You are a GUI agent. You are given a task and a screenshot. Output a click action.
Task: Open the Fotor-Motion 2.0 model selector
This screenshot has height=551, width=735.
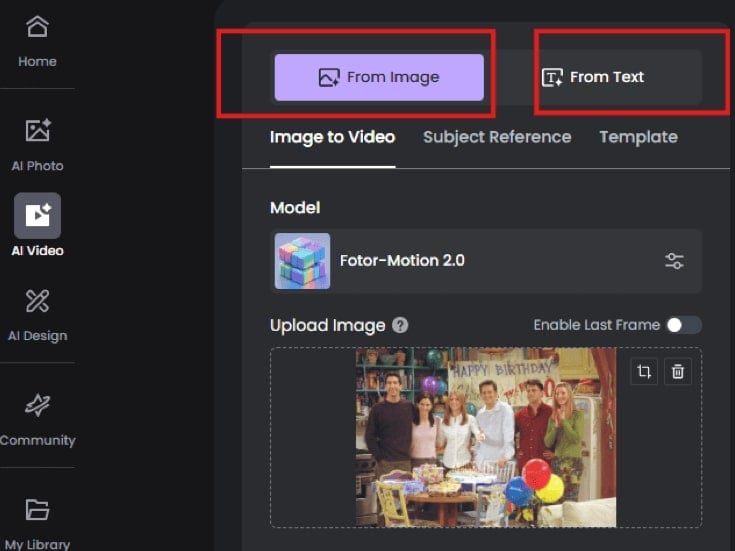[x=486, y=261]
